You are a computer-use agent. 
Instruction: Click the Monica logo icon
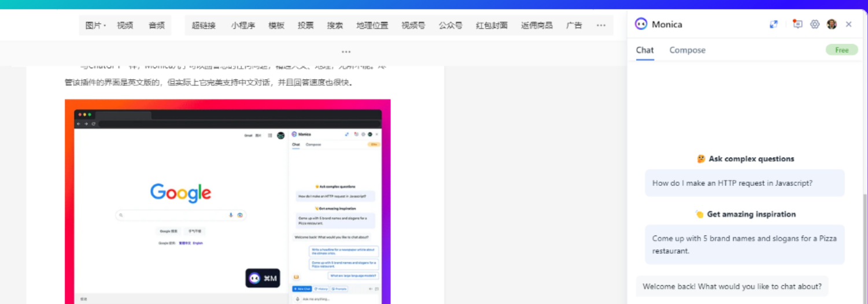tap(641, 24)
